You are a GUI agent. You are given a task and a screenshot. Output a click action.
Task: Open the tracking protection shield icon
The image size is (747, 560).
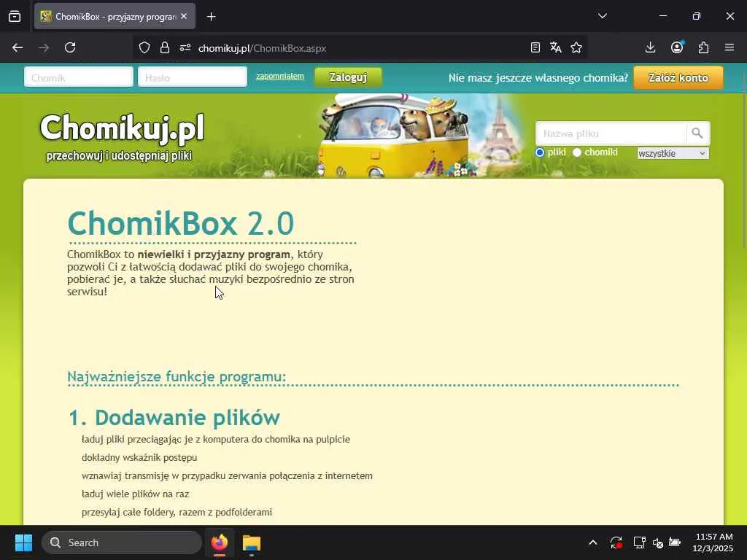tap(144, 47)
